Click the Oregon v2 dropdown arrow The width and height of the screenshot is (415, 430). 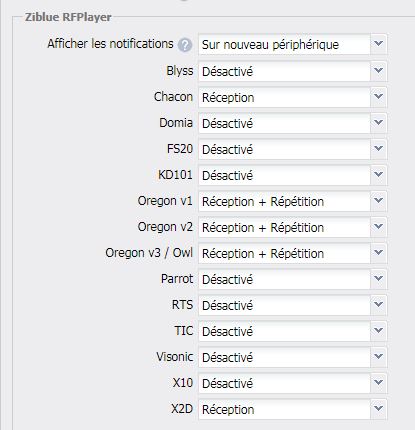coord(378,227)
